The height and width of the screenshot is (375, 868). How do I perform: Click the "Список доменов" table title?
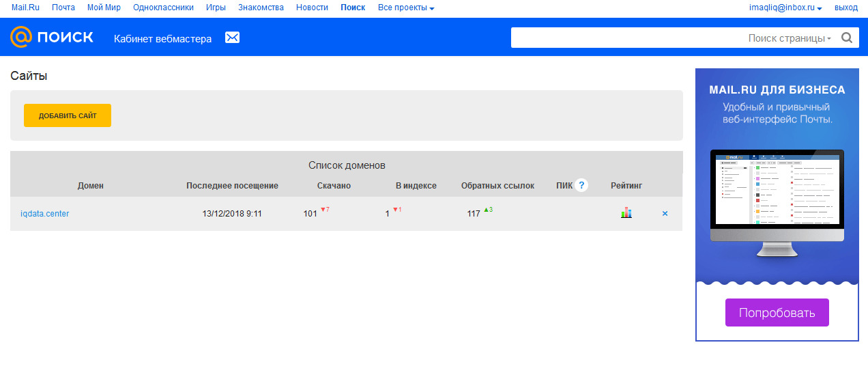tap(347, 165)
